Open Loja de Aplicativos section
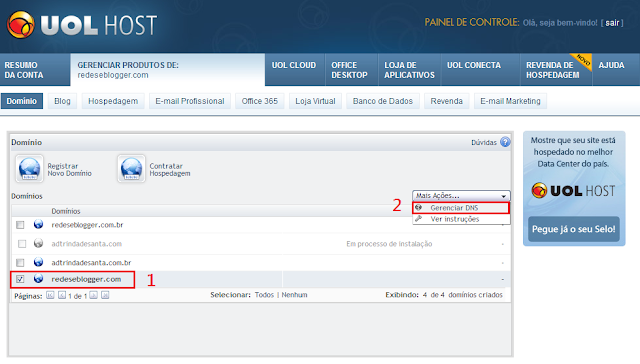640x364 pixels. 409,70
